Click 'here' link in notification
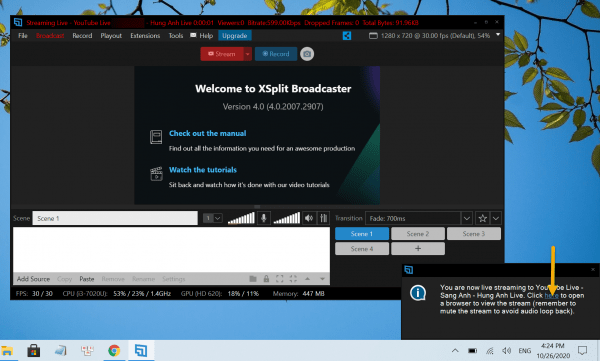Viewport: 600px width, 361px height. click(x=551, y=296)
